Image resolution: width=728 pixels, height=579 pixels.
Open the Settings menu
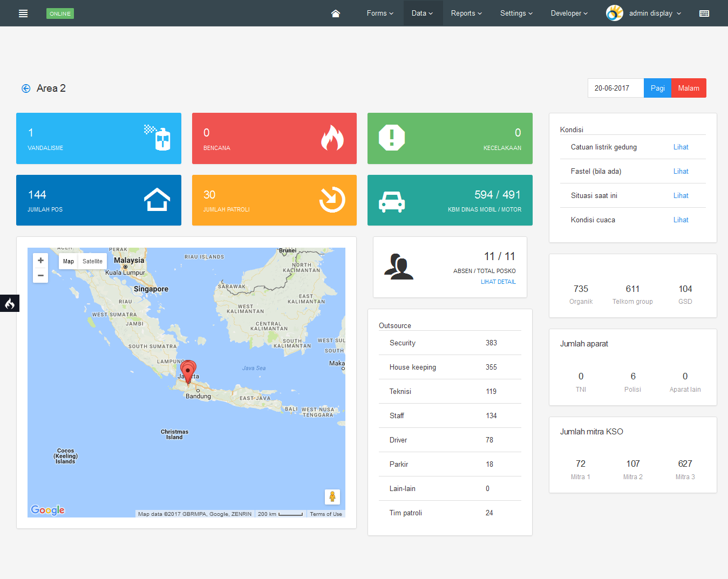pyautogui.click(x=516, y=13)
